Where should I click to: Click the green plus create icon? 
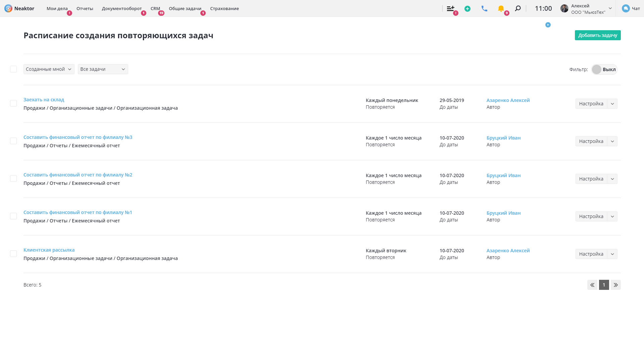click(x=467, y=9)
